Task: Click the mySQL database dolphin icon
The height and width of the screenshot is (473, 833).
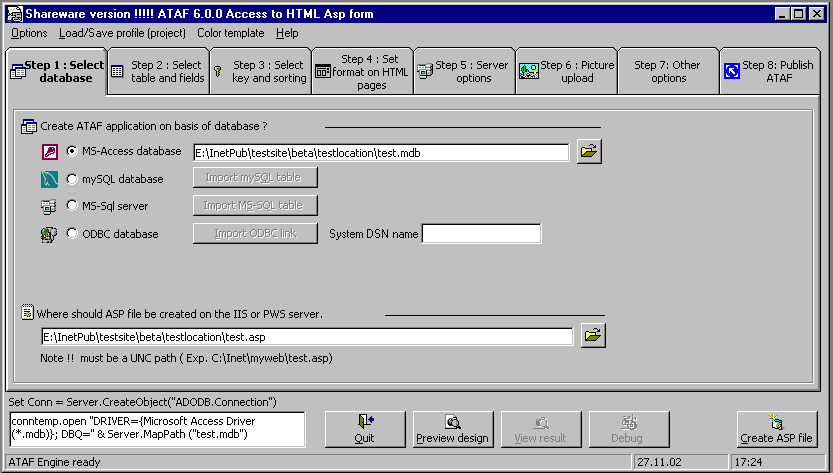Action: point(49,180)
